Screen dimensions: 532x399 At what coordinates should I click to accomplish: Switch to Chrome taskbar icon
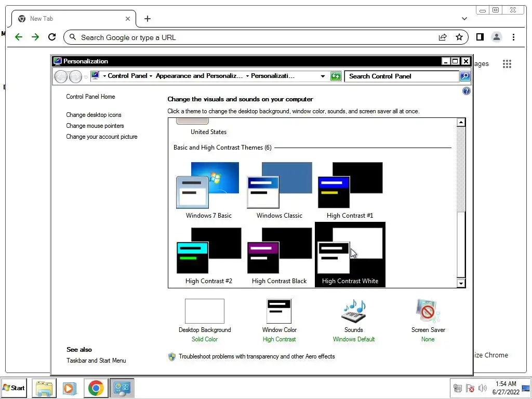click(96, 388)
